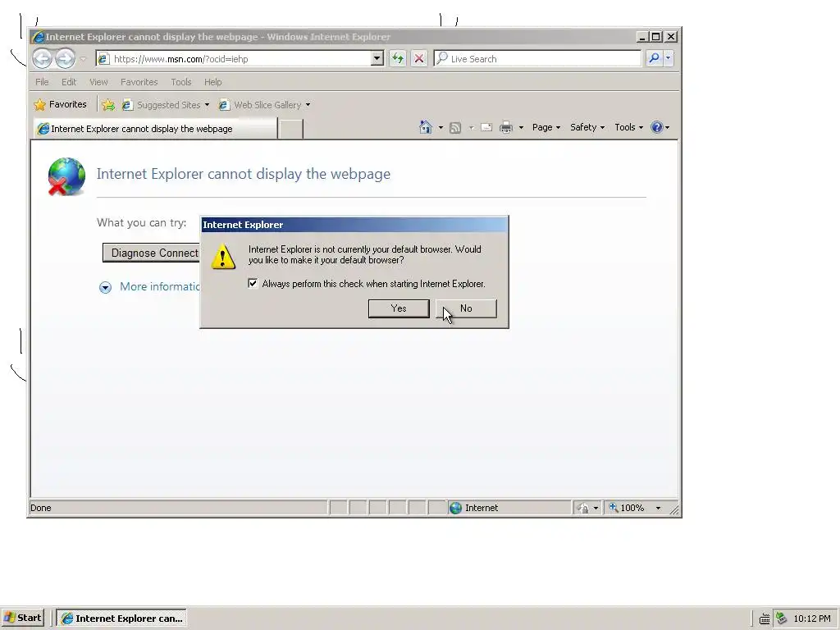The width and height of the screenshot is (840, 630).
Task: Click the Internet zone globe in status bar
Action: point(455,508)
